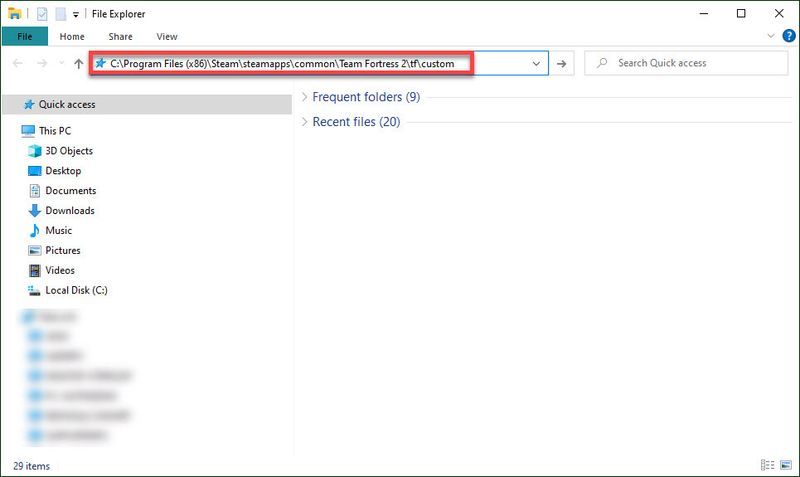Screen dimensions: 800x477
Task: Open the Downloads folder in sidebar
Action: click(70, 210)
